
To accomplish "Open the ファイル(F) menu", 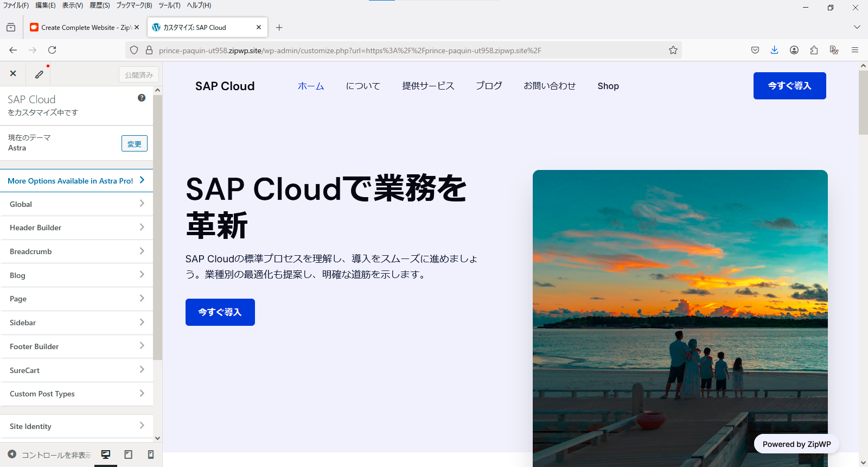I will point(16,5).
